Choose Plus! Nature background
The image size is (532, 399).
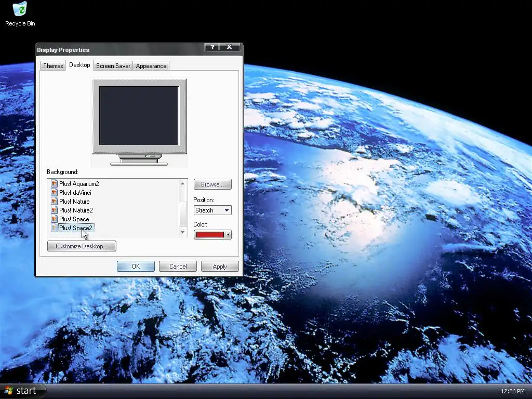pyautogui.click(x=74, y=201)
